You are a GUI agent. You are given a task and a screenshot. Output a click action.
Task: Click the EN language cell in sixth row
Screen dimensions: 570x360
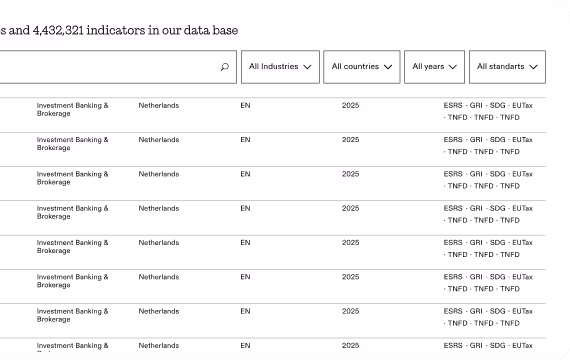pos(245,277)
